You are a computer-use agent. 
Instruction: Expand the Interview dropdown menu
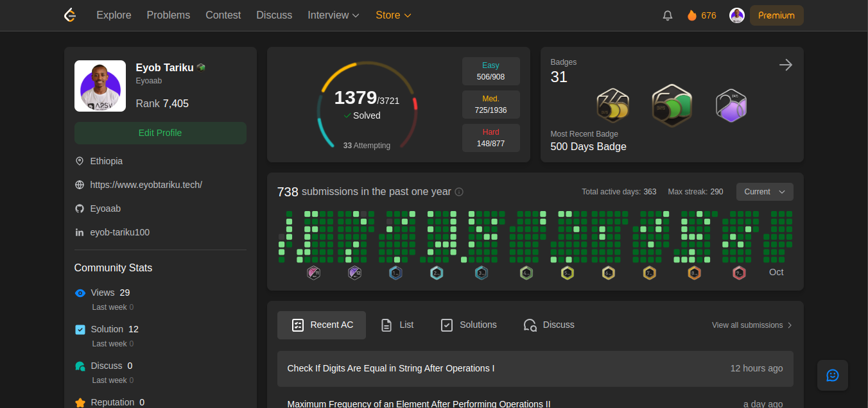tap(333, 15)
